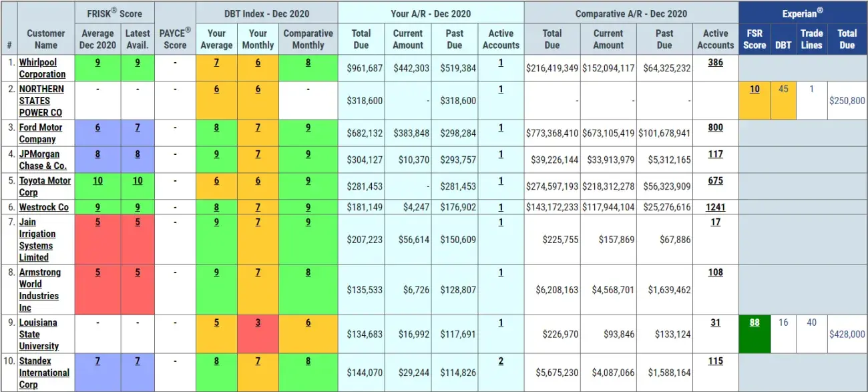View the Westrock Co customer details

pyautogui.click(x=43, y=208)
